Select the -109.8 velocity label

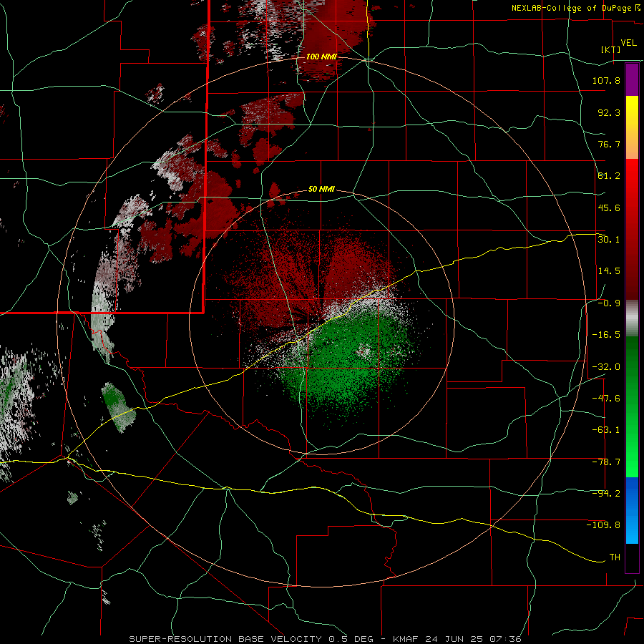coord(603,525)
